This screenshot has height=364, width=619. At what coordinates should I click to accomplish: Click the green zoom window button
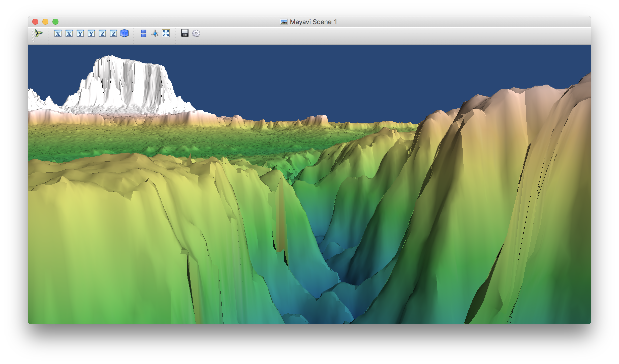(55, 22)
